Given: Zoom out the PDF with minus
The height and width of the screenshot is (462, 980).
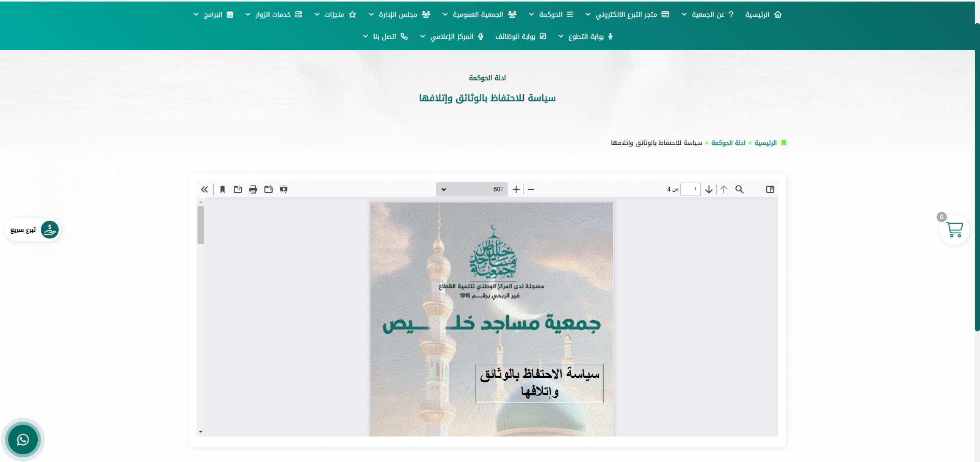Looking at the screenshot, I should 531,189.
